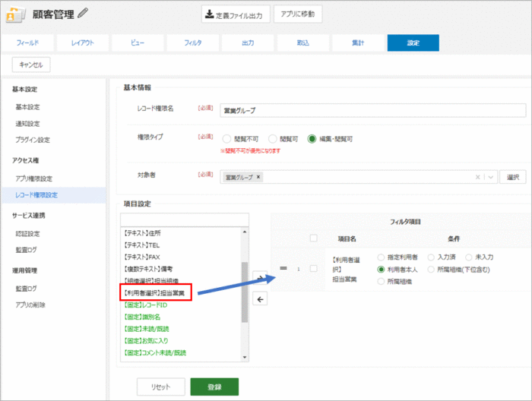This screenshot has height=401, width=532.
Task: Click the 項目設定 search input field
Action: click(x=185, y=219)
